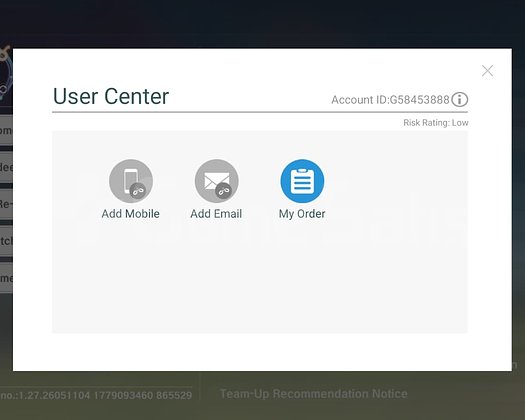Open the blue My Order clipboard icon
The image size is (525, 420).
[x=302, y=181]
